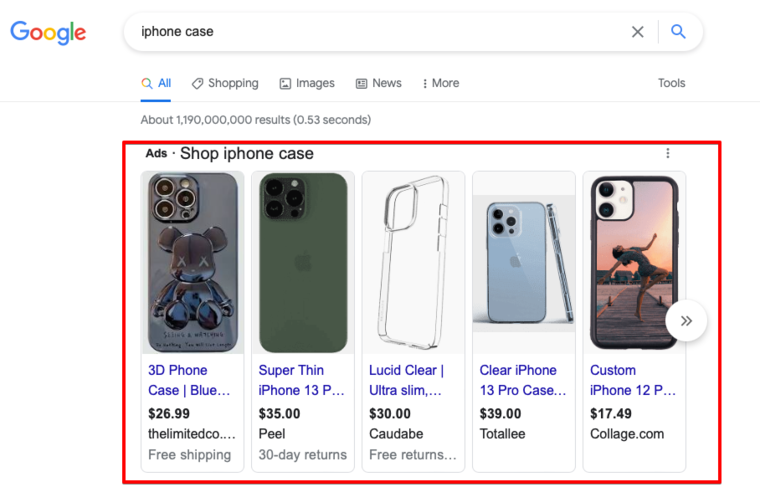
Task: Open the Super Thin iPhone 13 link
Action: pos(301,380)
